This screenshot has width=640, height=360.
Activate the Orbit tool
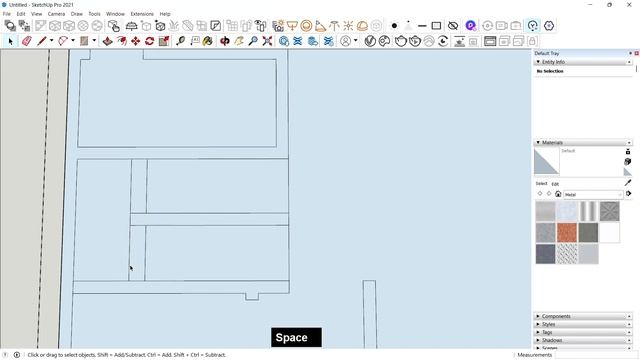click(224, 41)
